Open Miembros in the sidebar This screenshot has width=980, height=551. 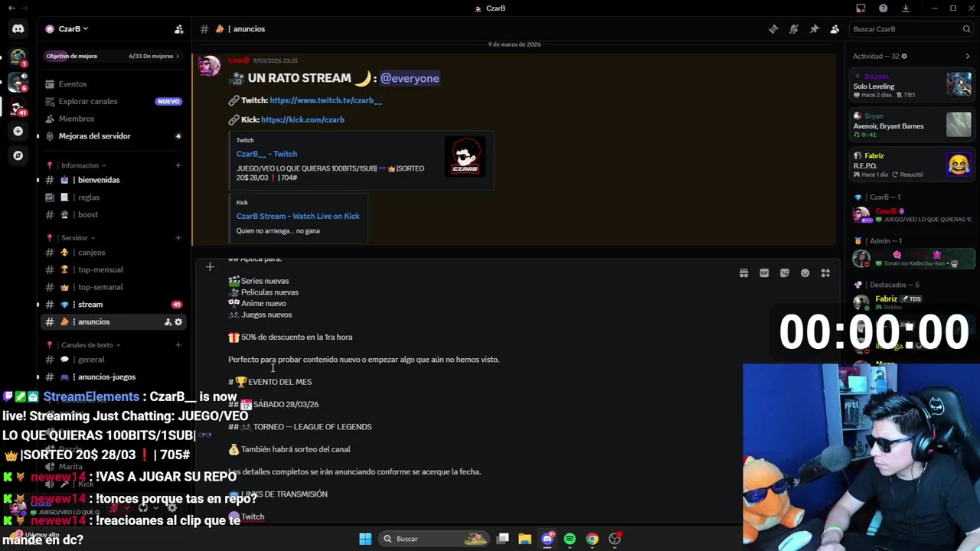coord(112,119)
